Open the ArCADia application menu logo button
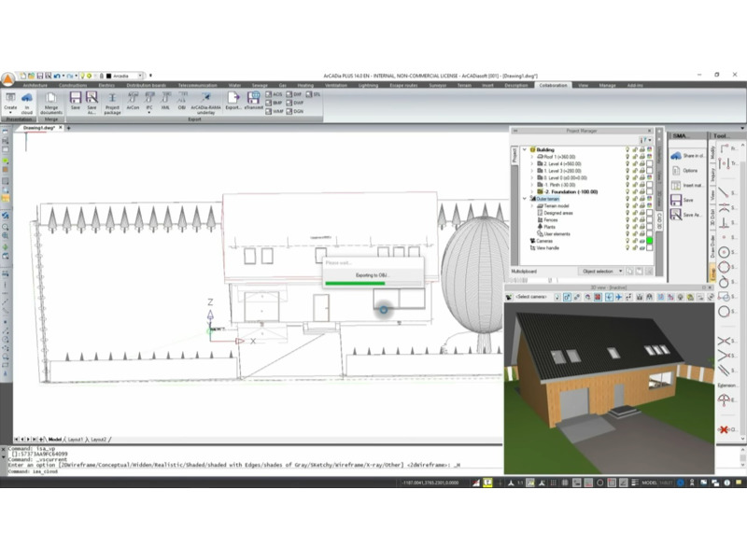The height and width of the screenshot is (560, 747). [7, 79]
